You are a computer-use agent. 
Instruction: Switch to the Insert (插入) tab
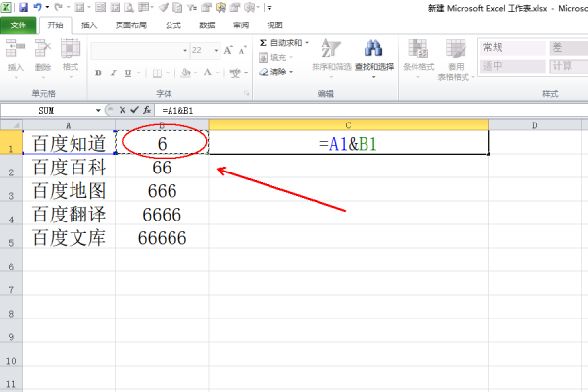(89, 25)
